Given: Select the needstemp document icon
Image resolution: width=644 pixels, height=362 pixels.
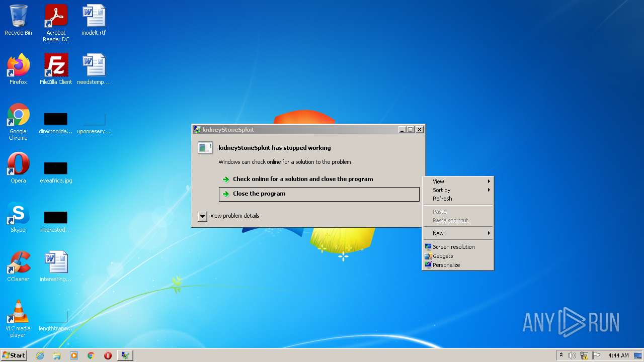Looking at the screenshot, I should (94, 69).
